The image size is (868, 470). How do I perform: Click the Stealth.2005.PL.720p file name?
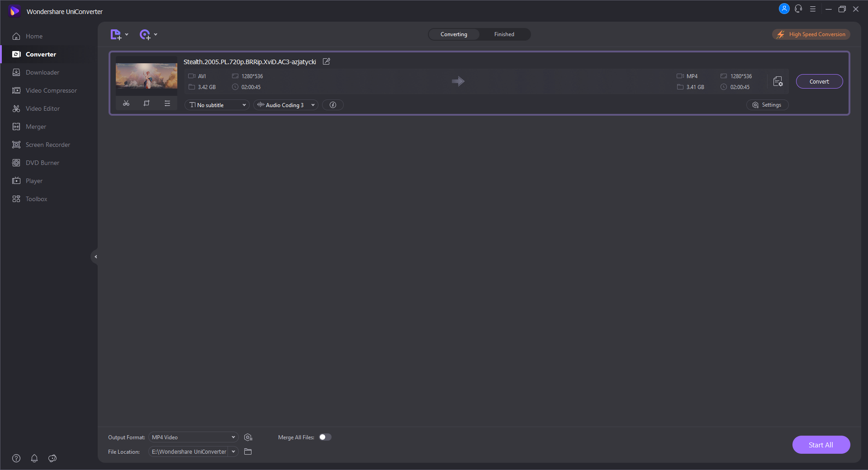(250, 61)
